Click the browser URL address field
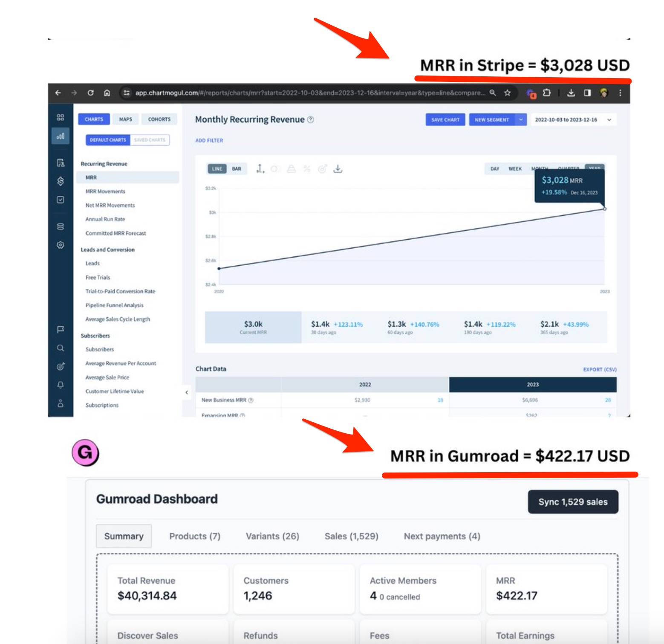 (x=310, y=93)
